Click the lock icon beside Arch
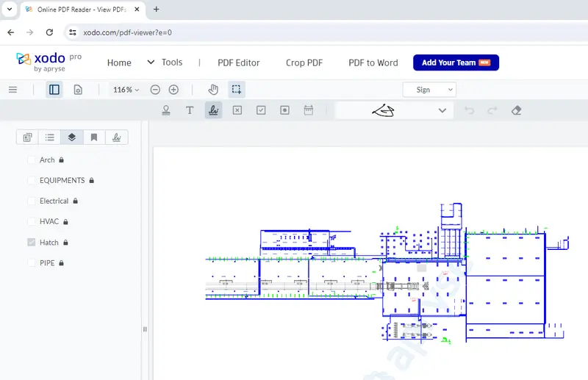This screenshot has width=588, height=380. [x=62, y=159]
